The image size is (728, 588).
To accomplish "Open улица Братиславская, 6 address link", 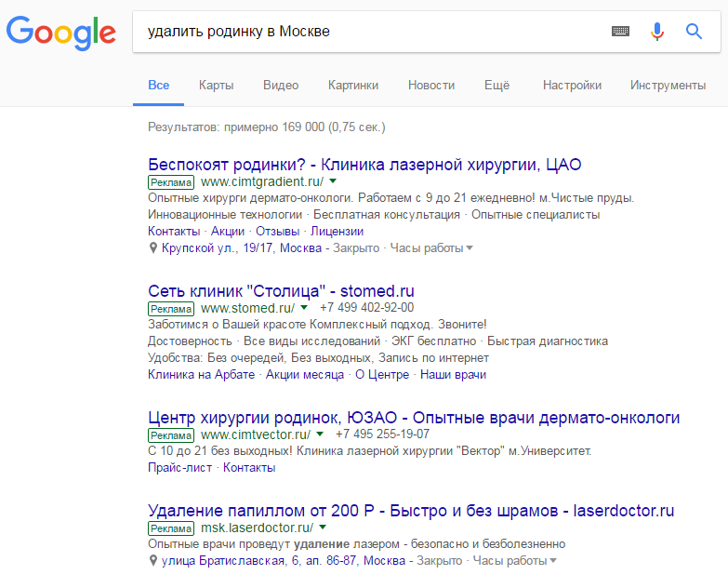I will tap(284, 561).
